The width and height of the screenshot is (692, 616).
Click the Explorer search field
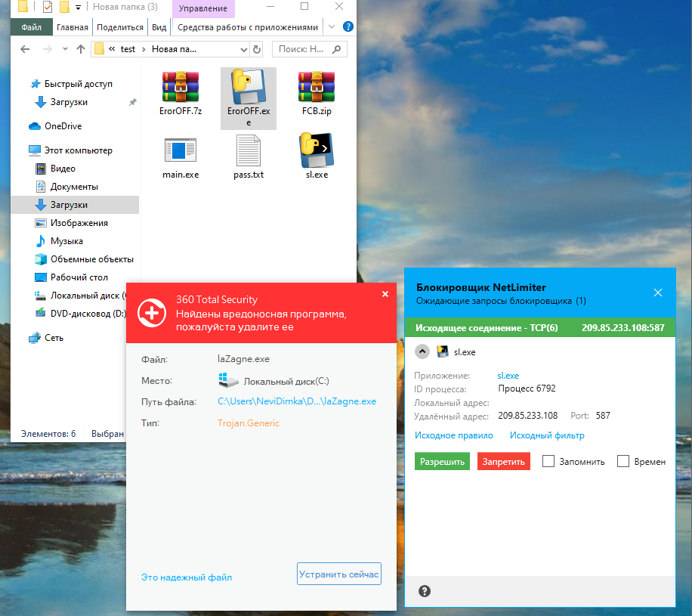tap(310, 49)
